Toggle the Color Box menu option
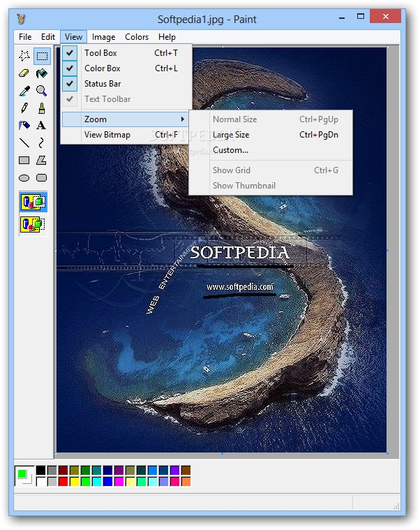 pos(126,68)
